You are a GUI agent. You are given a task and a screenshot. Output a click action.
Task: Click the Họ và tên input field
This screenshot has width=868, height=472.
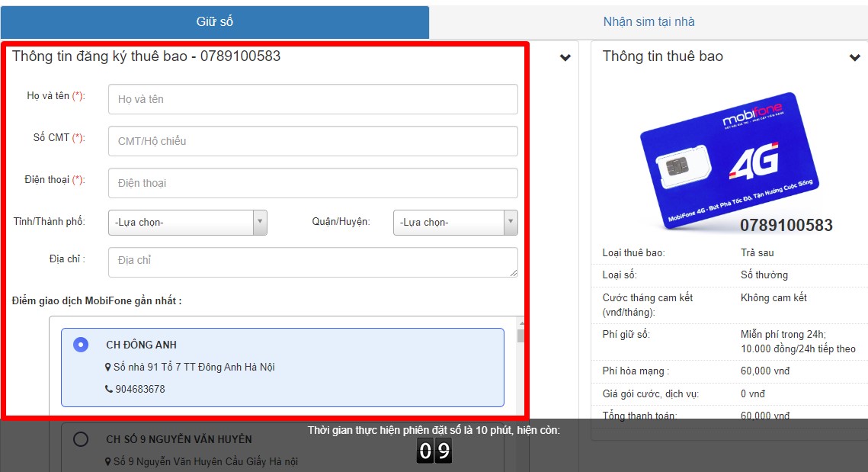312,99
